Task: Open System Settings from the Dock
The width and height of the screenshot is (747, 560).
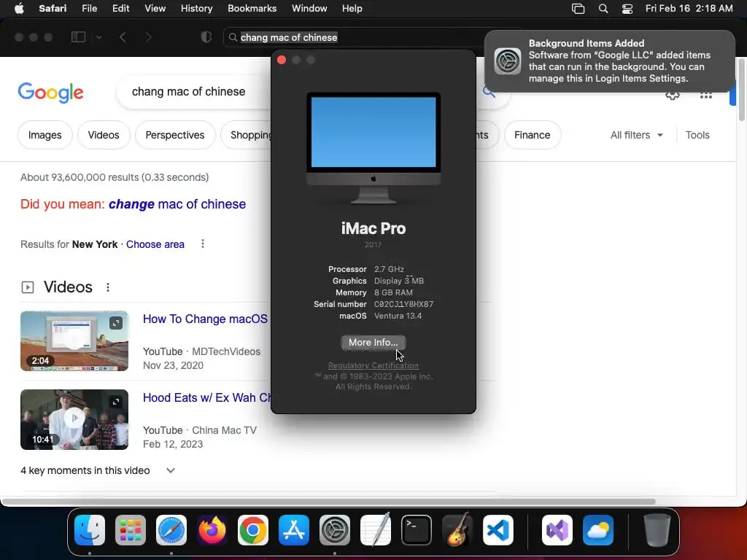Action: [x=335, y=530]
